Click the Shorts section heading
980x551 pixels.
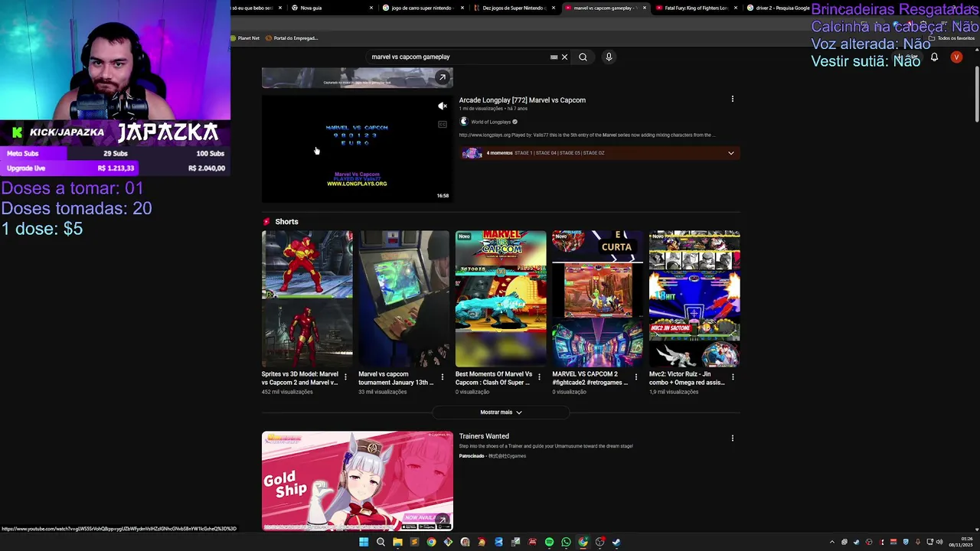pyautogui.click(x=286, y=222)
